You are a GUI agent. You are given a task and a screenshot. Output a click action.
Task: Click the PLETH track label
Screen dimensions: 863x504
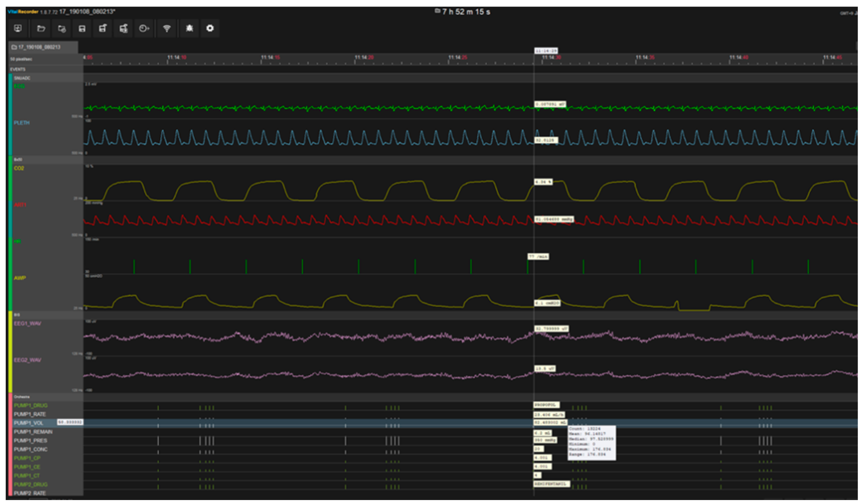[22, 123]
